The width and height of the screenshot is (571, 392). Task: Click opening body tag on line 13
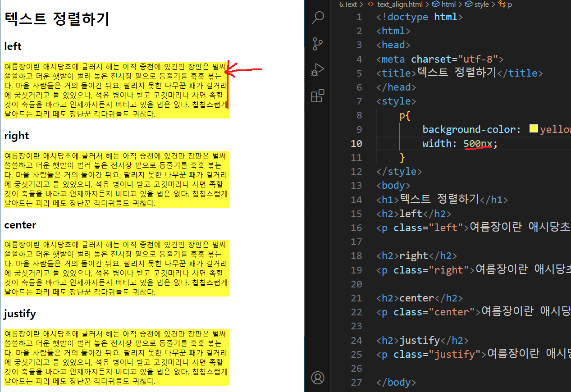point(393,185)
